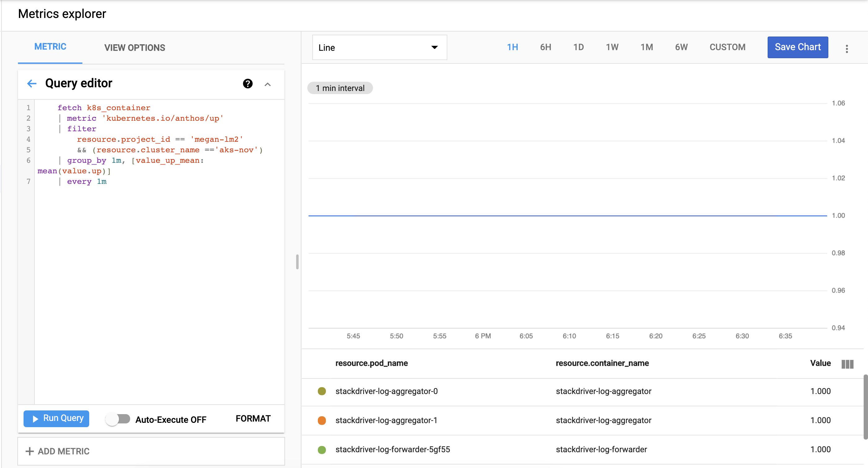Image resolution: width=868 pixels, height=468 pixels.
Task: Expand the Query editor collapse arrow
Action: pyautogui.click(x=268, y=84)
